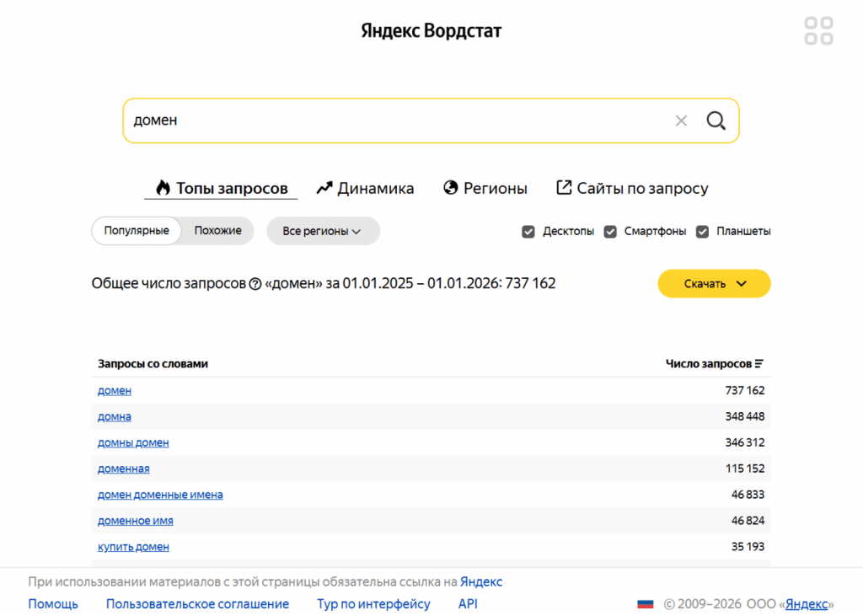Click the Яндекс Вордстат logo
Image resolution: width=863 pixels, height=616 pixels.
coord(431,31)
